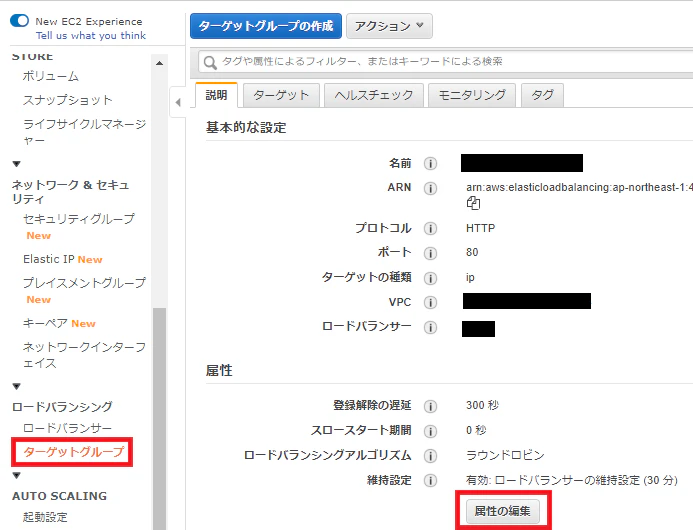Collapse the ロードバランシング section arrow
Image resolution: width=693 pixels, height=530 pixels.
(x=17, y=386)
